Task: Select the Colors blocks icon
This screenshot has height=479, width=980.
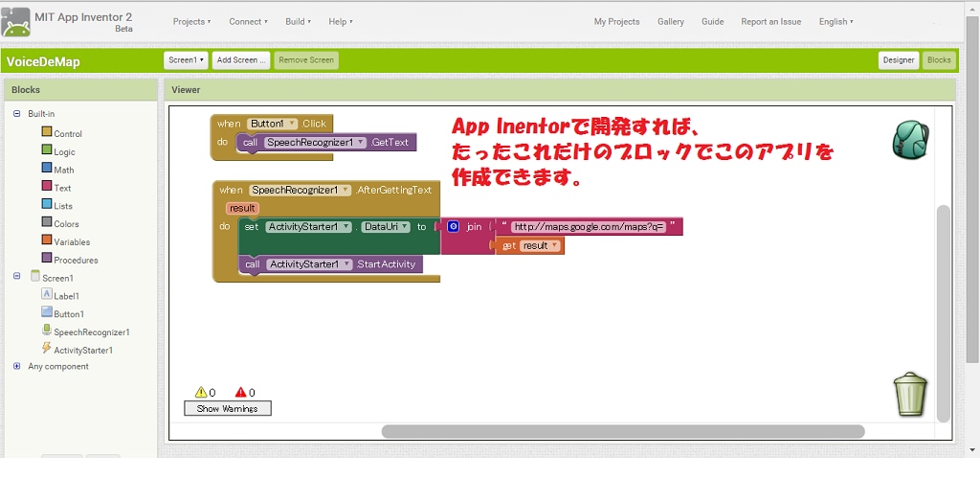Action: [46, 222]
